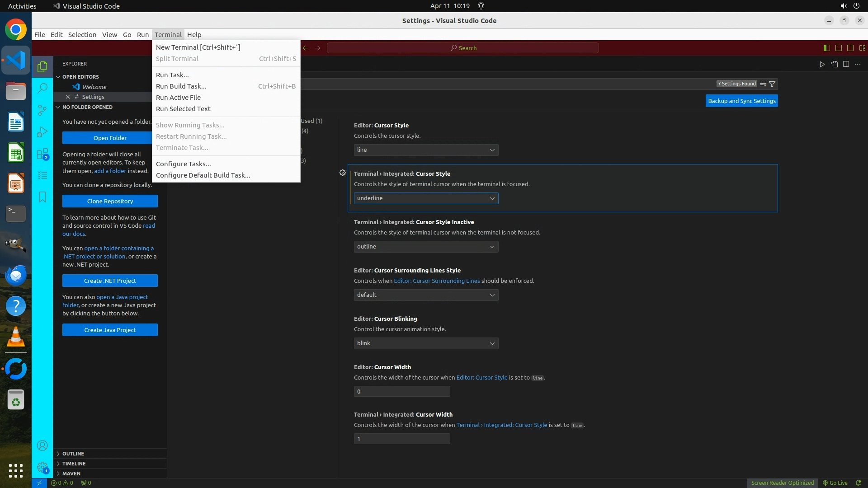
Task: Click the Editor Cursor Width input field
Action: pos(401,392)
